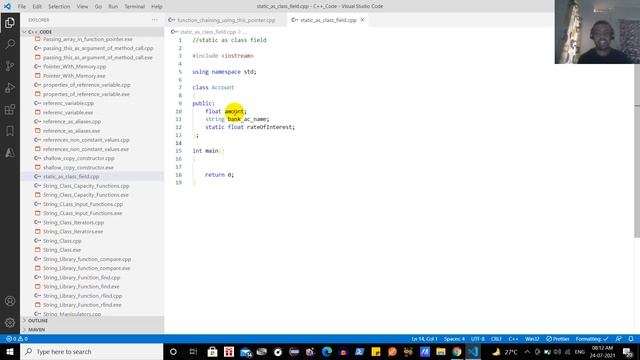Open Task View on taskbar

(x=193, y=351)
